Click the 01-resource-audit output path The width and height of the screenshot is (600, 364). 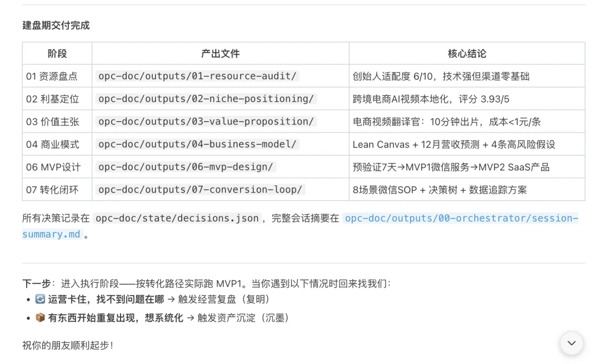click(x=197, y=76)
